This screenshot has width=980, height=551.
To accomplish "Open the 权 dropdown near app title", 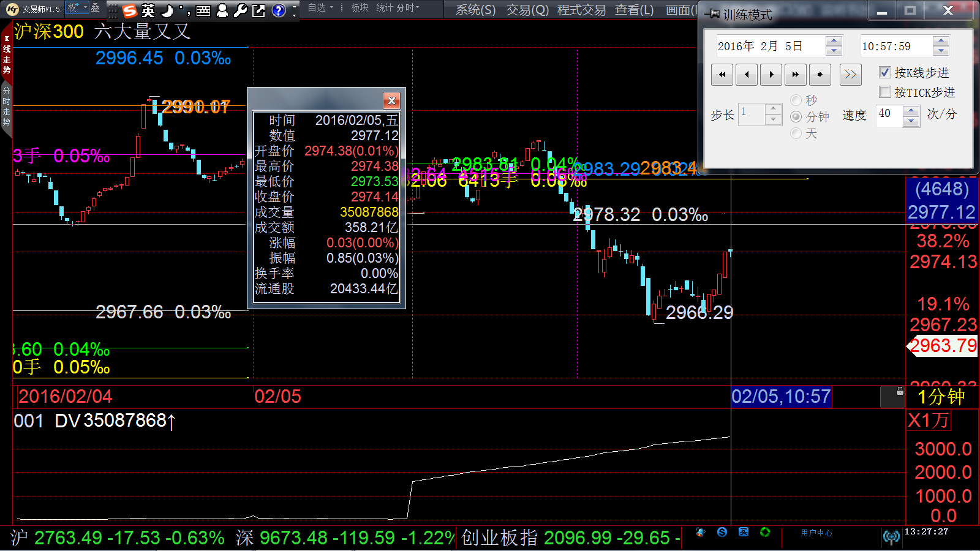I will pos(77,8).
